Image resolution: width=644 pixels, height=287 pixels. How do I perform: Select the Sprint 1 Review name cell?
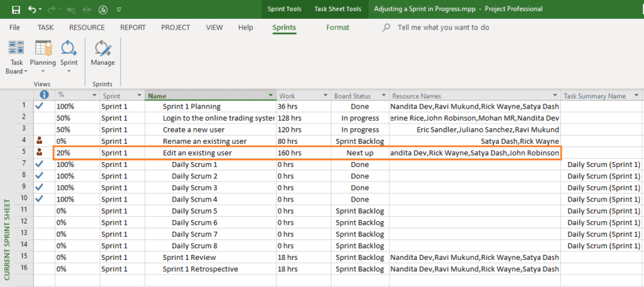(210, 257)
